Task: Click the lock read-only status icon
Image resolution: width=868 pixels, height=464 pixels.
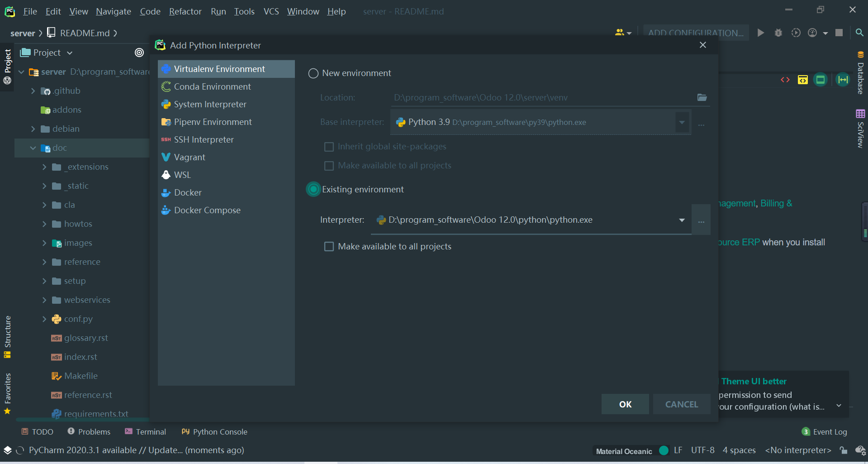Action: [843, 450]
